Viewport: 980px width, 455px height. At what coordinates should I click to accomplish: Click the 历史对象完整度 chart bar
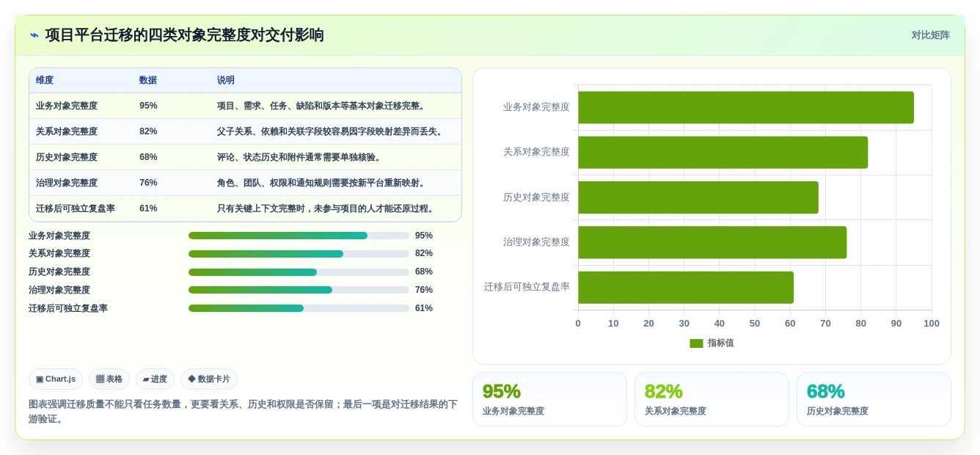pyautogui.click(x=698, y=197)
